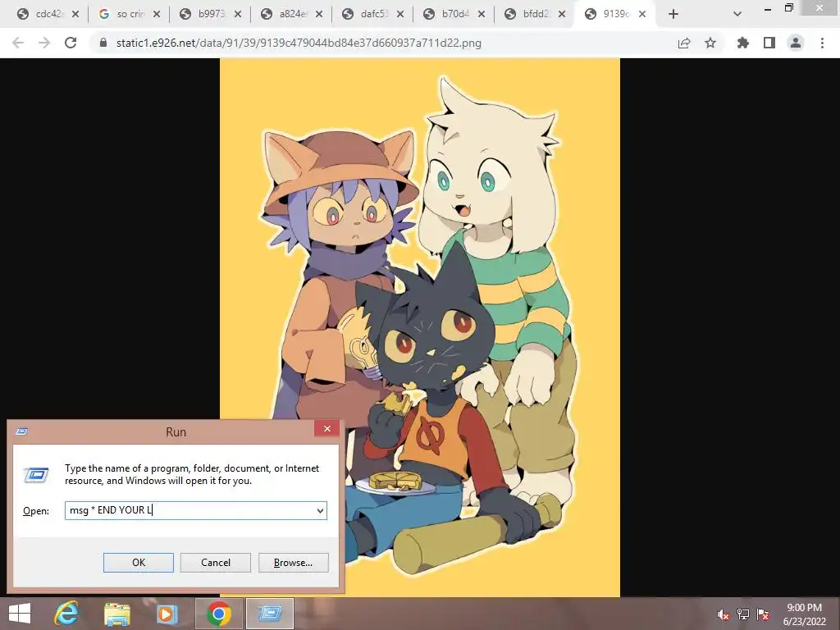Viewport: 840px width, 630px height.
Task: Click the Run taskbar icon
Action: tap(269, 614)
